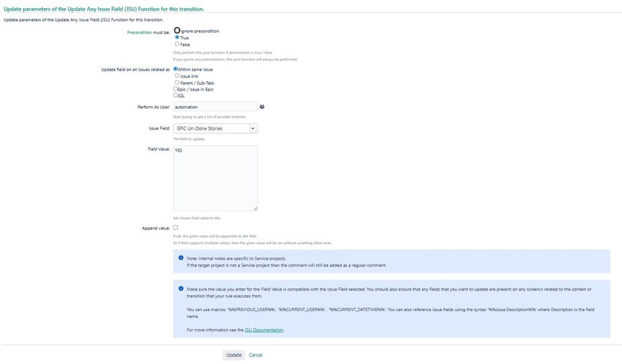Image resolution: width=622 pixels, height=364 pixels.
Task: Click the info icon on the Field Value compatibility note
Action: [x=181, y=287]
